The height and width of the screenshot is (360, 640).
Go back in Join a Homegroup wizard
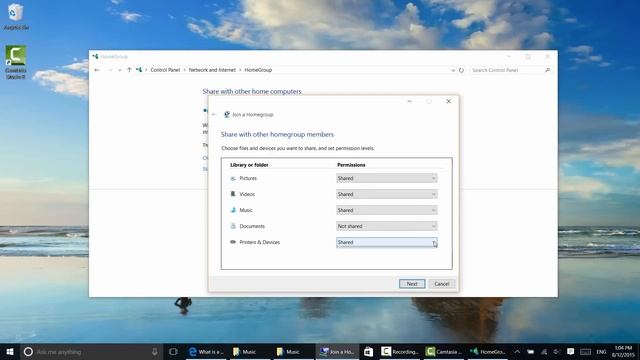[x=214, y=114]
